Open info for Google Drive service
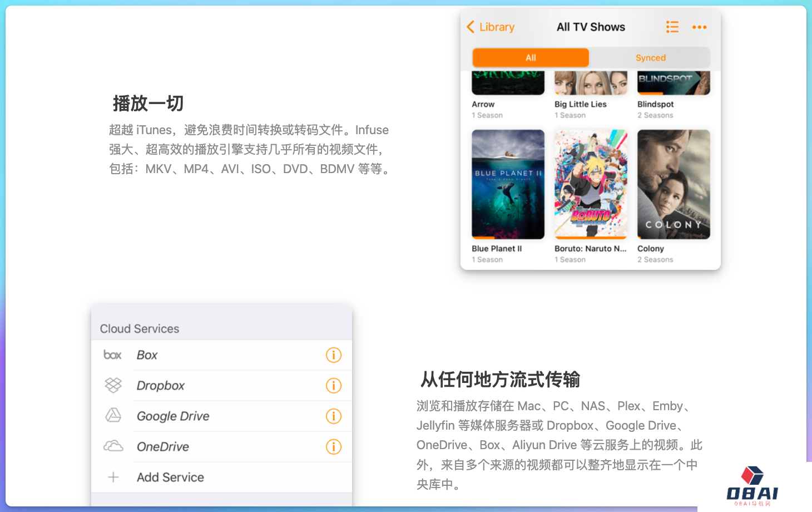This screenshot has width=812, height=512. tap(333, 416)
